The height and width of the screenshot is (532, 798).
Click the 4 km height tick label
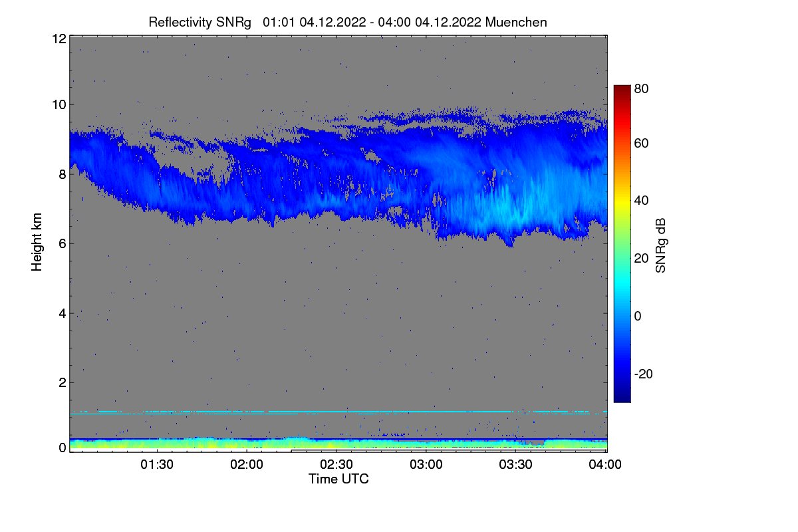point(63,313)
